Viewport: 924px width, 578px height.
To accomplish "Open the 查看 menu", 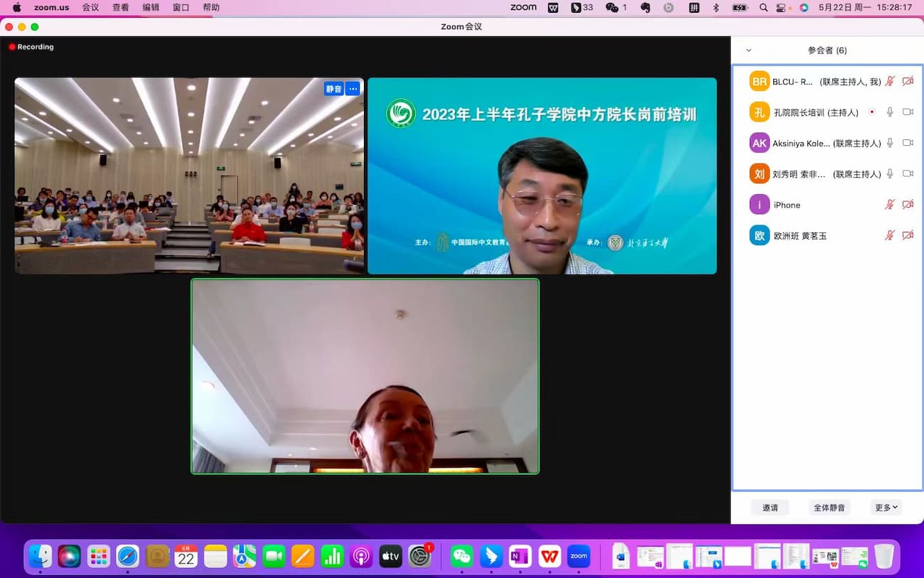I will [121, 8].
